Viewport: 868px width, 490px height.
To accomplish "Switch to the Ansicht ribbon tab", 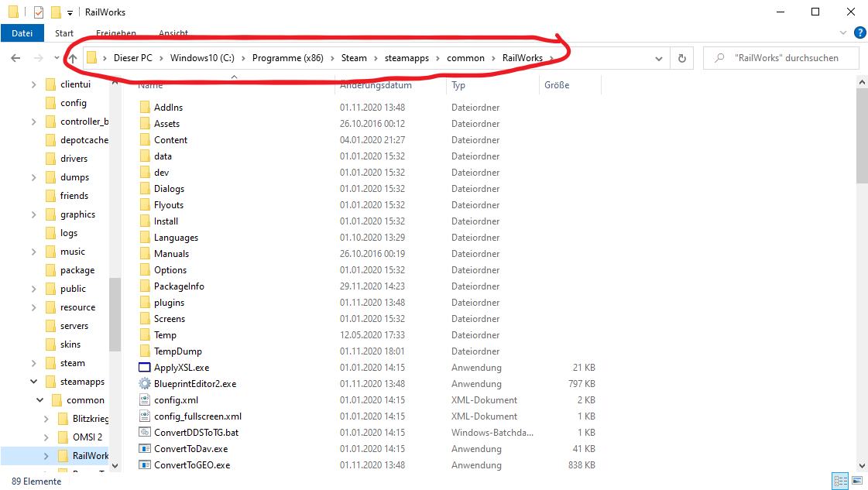I will point(173,33).
